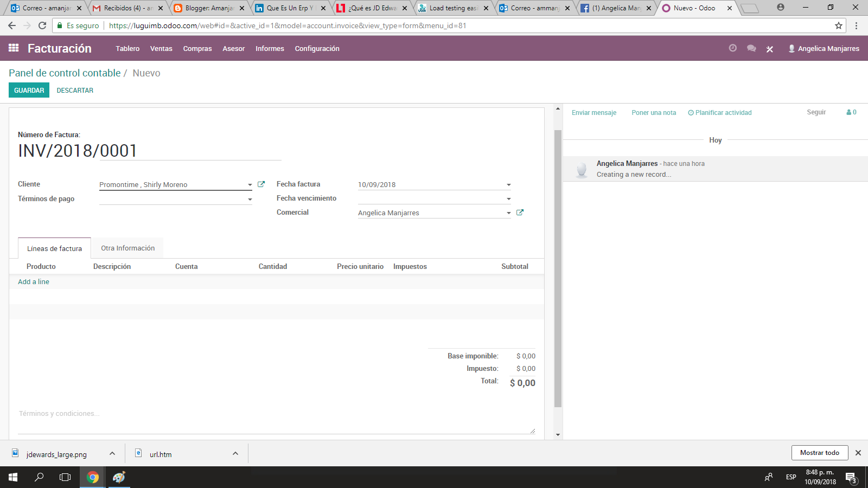Expand Términos de pago dropdown
Viewport: 868px width, 488px height.
pyautogui.click(x=250, y=200)
